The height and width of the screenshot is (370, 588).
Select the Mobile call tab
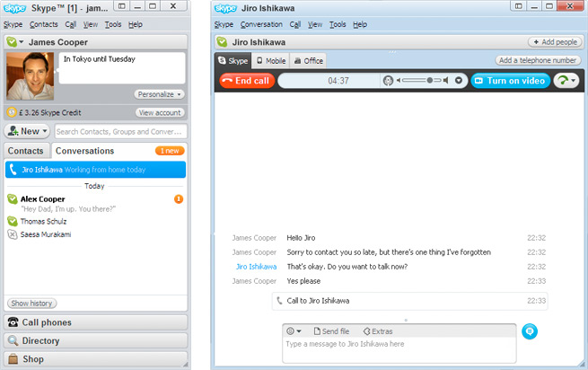pos(271,61)
